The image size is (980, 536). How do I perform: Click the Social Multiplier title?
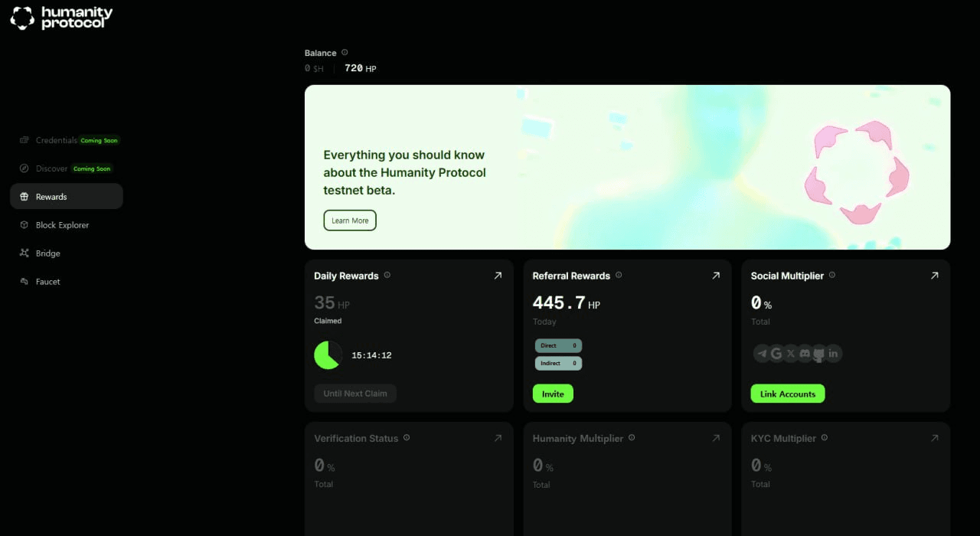click(787, 276)
